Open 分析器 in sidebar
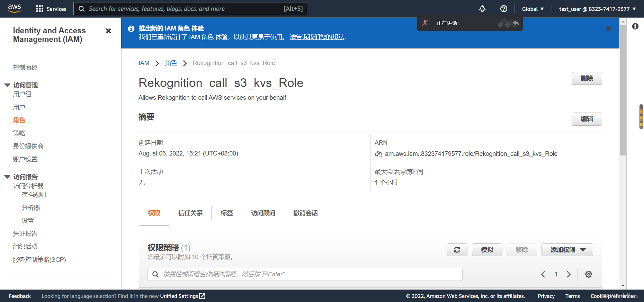644x302 pixels. (31, 208)
